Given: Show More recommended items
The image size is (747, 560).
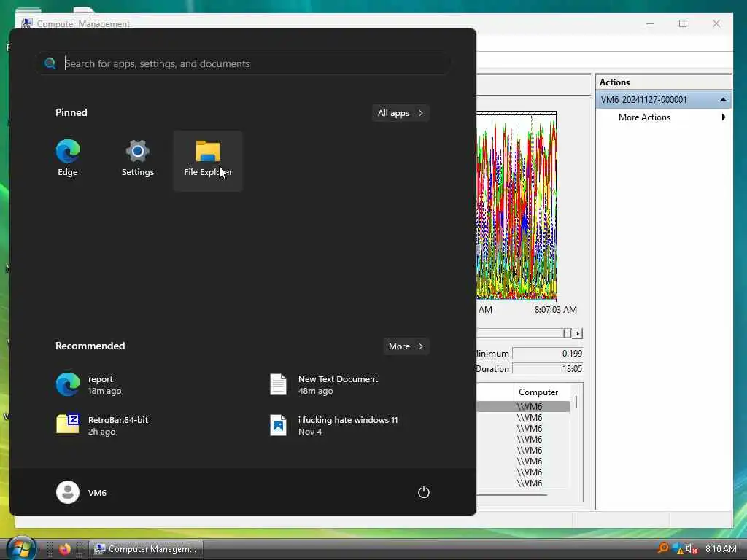Looking at the screenshot, I should coord(406,346).
